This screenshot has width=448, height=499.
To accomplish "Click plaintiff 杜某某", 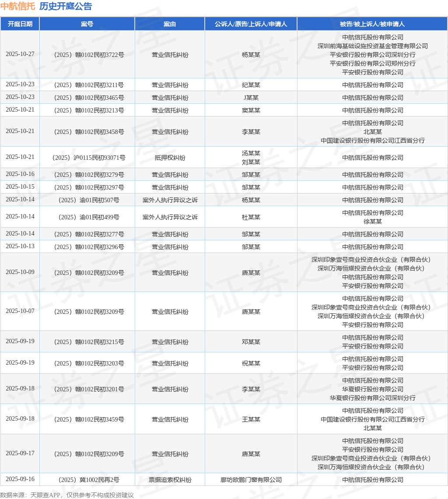I will pos(251,218).
